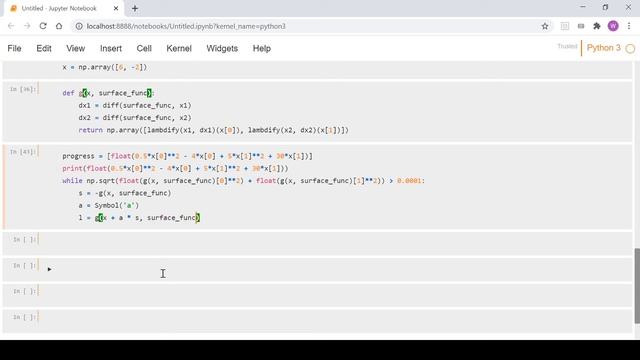Click the def g function line
This screenshot has height=360, width=640.
(109, 93)
